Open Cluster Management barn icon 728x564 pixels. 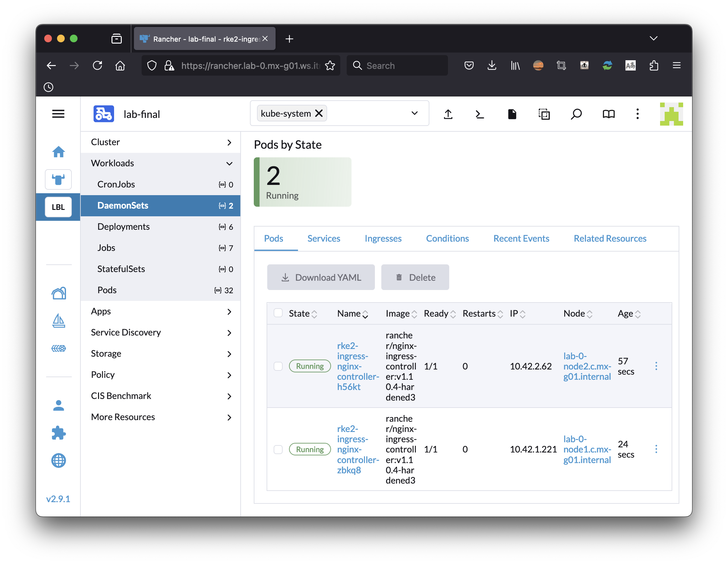tap(59, 293)
